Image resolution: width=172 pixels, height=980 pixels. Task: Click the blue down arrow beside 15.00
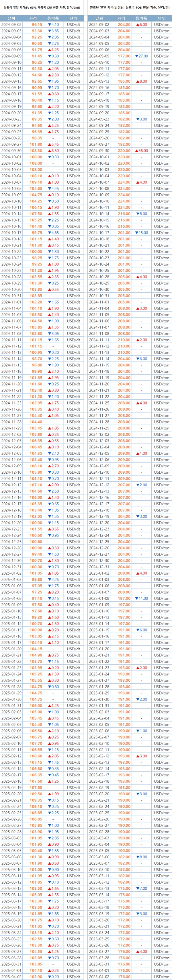coord(137,232)
